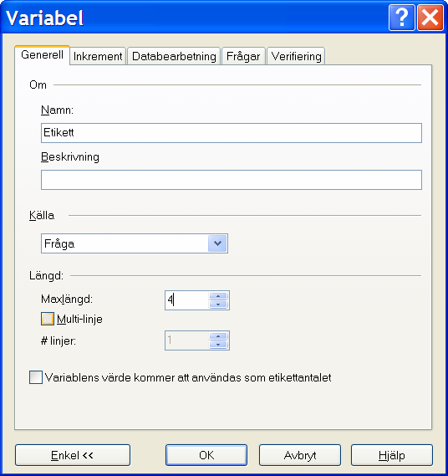Viewport: 448px width, 476px height.
Task: Increase Maxlängd with the up spinner arrow
Action: (x=218, y=296)
